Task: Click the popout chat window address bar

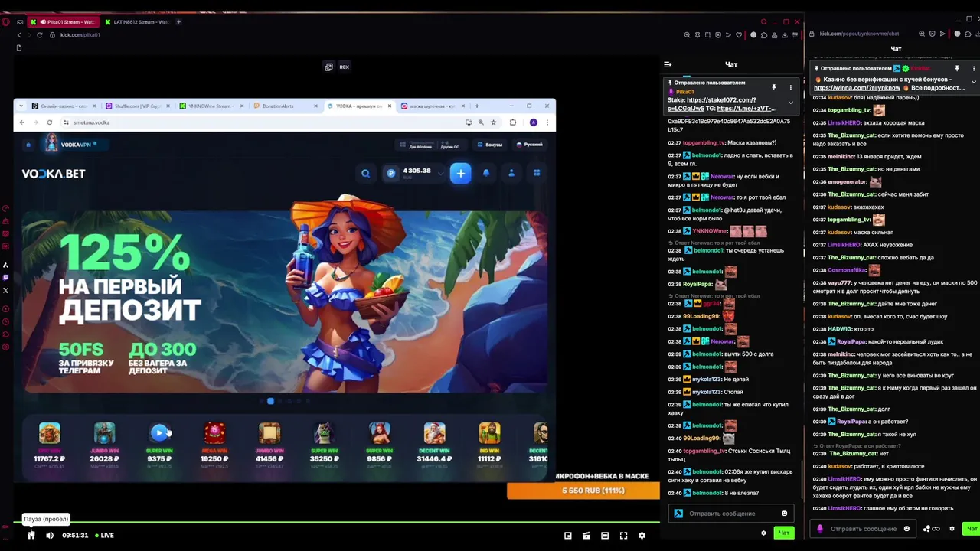Action: pyautogui.click(x=859, y=34)
